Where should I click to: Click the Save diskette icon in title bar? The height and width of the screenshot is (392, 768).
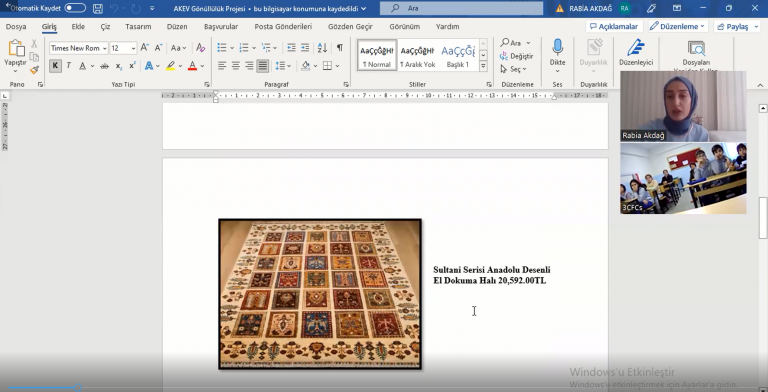(97, 8)
